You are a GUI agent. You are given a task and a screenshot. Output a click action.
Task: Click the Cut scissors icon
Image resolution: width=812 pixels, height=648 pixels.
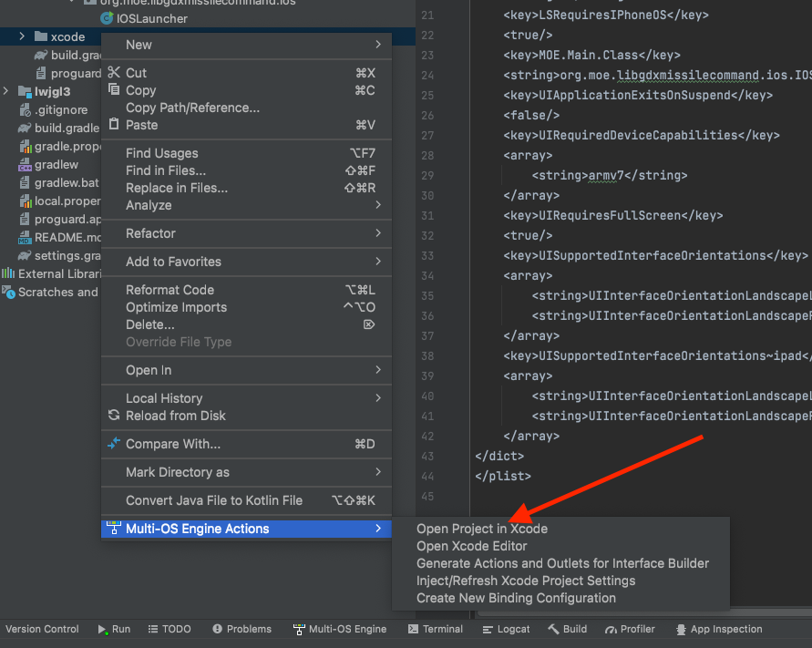(x=114, y=73)
